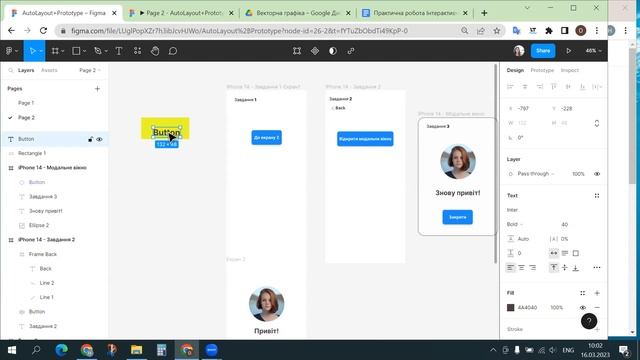Set text align center
640x360 pixels.
pyautogui.click(x=522, y=268)
